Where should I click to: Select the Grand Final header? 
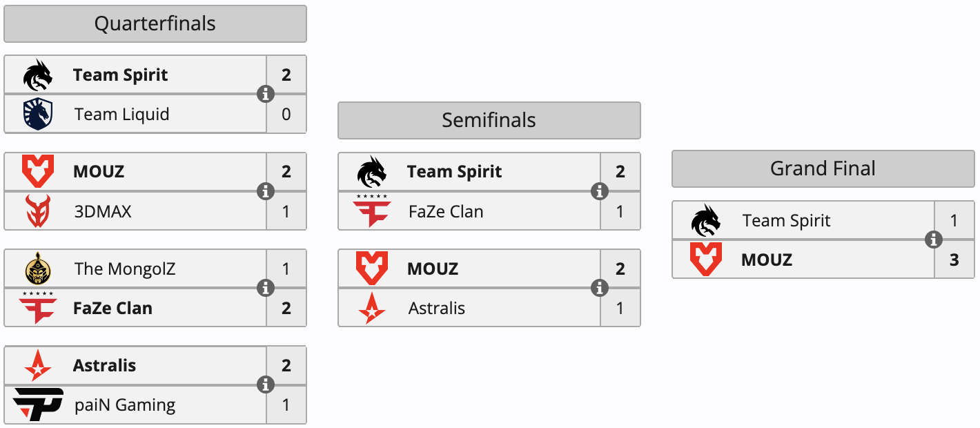[x=823, y=169]
